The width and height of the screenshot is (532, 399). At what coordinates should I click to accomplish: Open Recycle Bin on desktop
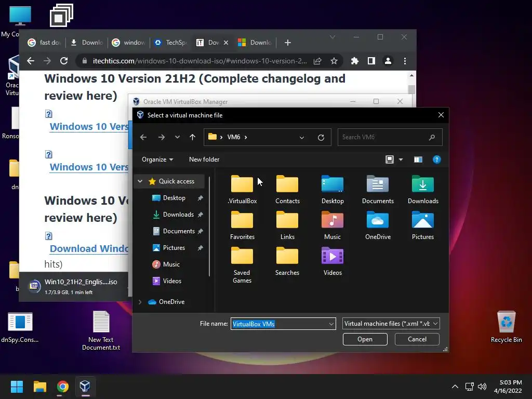pos(506,327)
